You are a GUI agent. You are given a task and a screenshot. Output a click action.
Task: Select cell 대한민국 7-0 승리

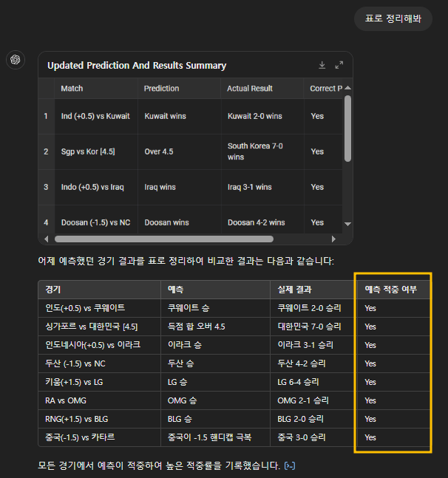pos(313,327)
